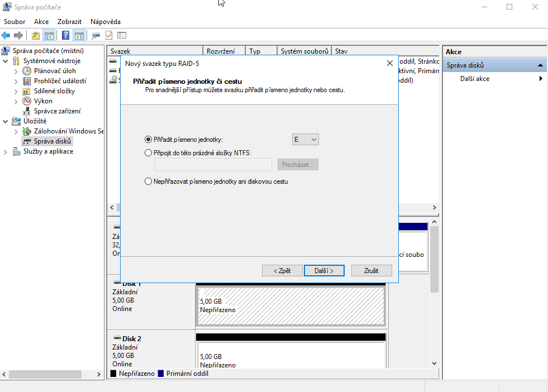Click the blue Back arrow toolbar icon
Image resolution: width=548 pixels, height=392 pixels.
(6, 35)
